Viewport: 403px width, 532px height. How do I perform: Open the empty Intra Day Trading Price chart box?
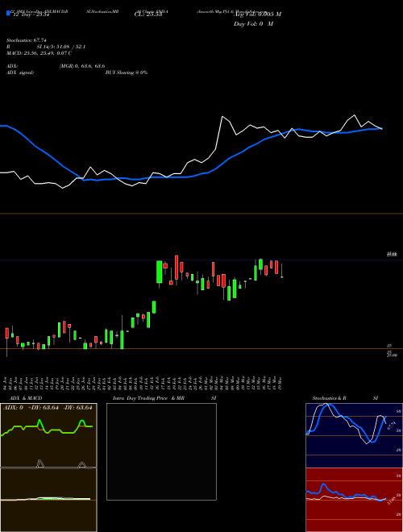coord(161,451)
